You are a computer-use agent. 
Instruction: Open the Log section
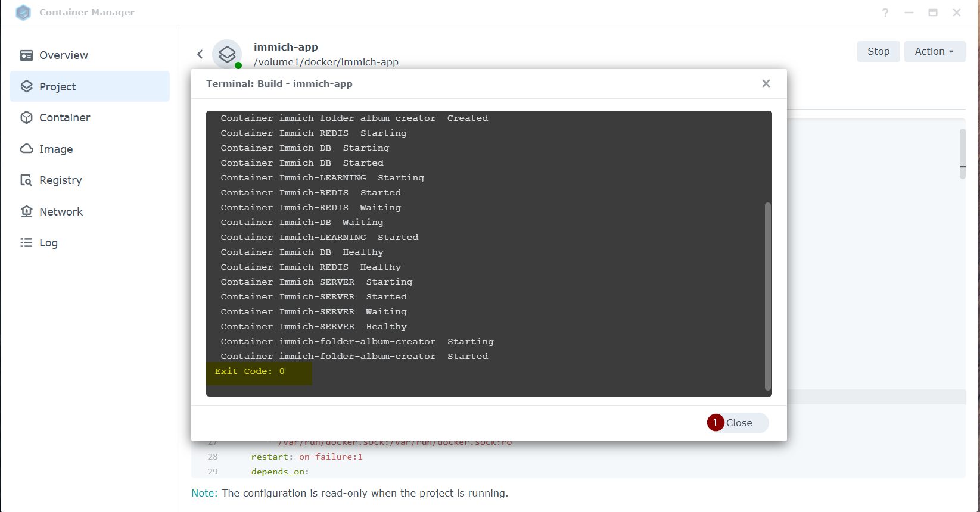89,243
